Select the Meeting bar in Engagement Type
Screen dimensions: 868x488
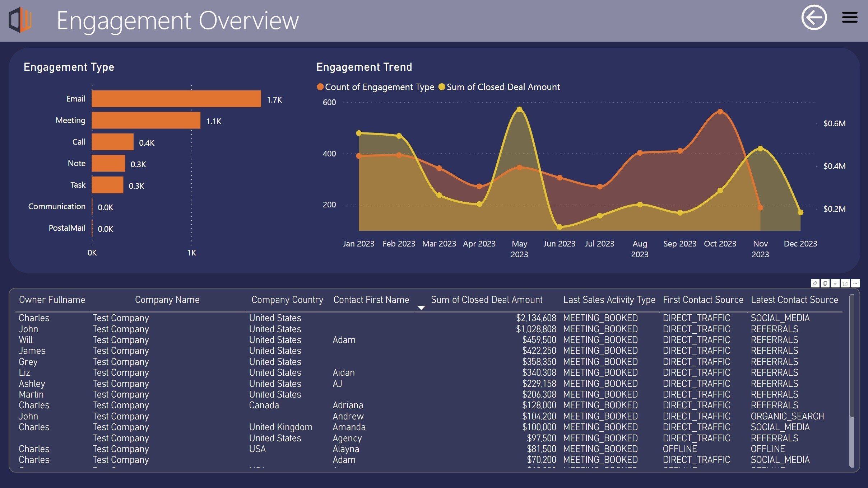[146, 120]
